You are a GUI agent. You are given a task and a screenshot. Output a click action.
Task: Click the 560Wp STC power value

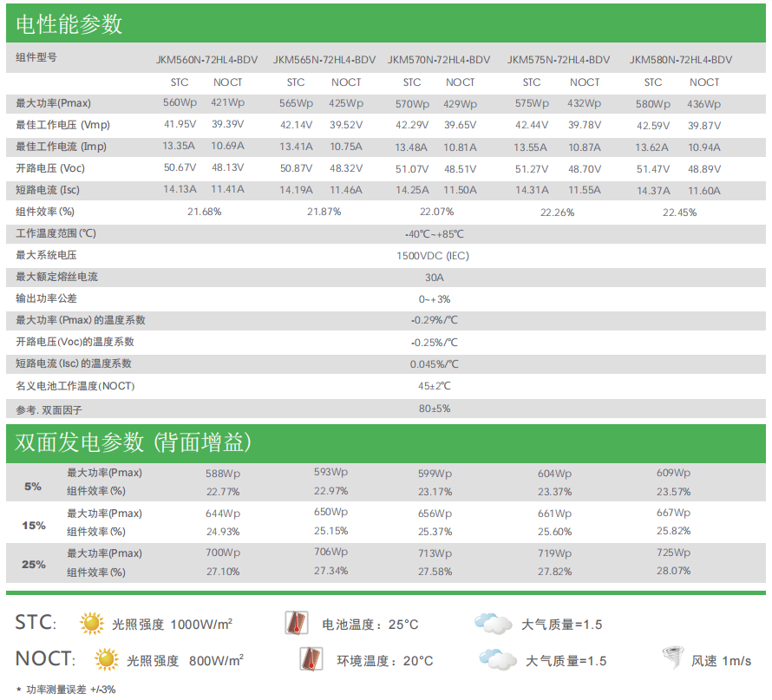(180, 103)
